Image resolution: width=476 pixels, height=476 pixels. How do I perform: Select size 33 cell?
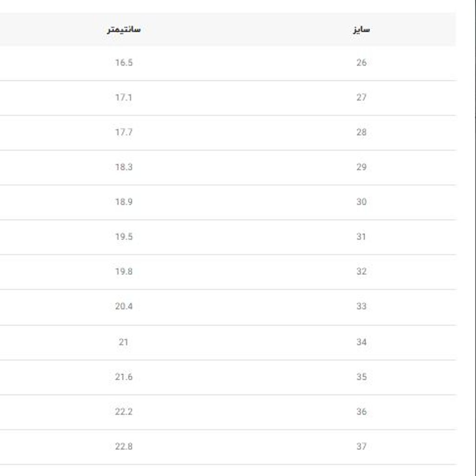(361, 306)
